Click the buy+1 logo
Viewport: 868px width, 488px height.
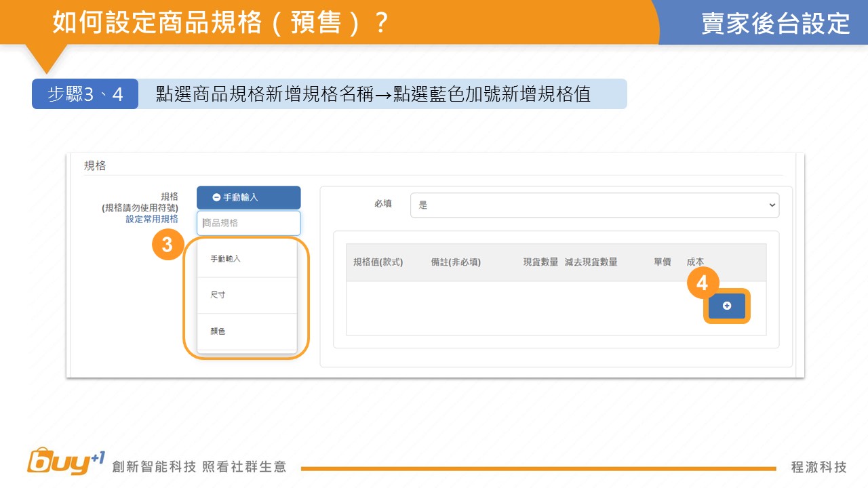[66, 462]
